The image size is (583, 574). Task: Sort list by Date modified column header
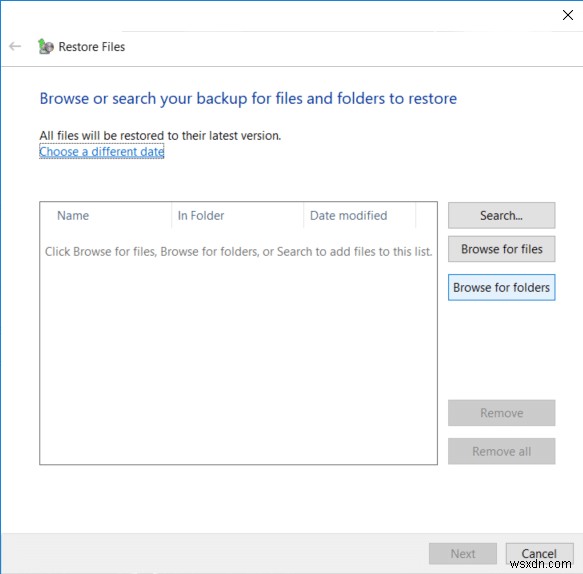tap(360, 215)
